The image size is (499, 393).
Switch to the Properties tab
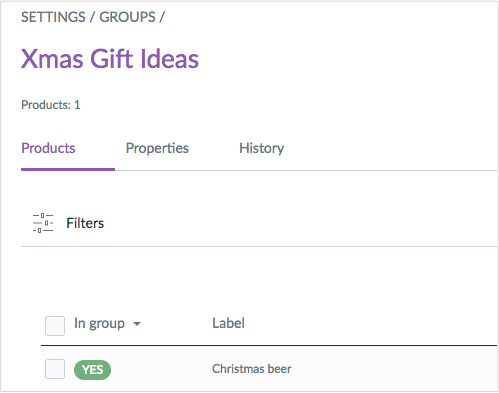click(157, 148)
